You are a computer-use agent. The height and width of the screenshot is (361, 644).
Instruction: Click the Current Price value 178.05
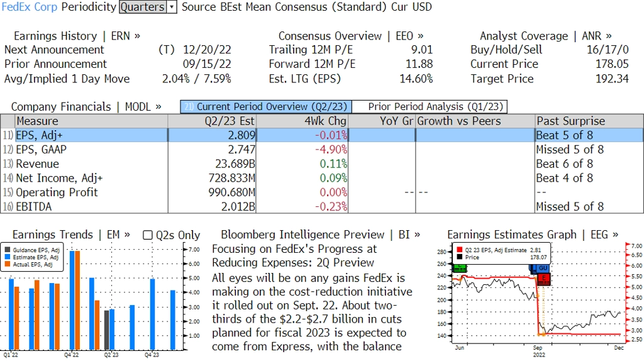tap(612, 64)
